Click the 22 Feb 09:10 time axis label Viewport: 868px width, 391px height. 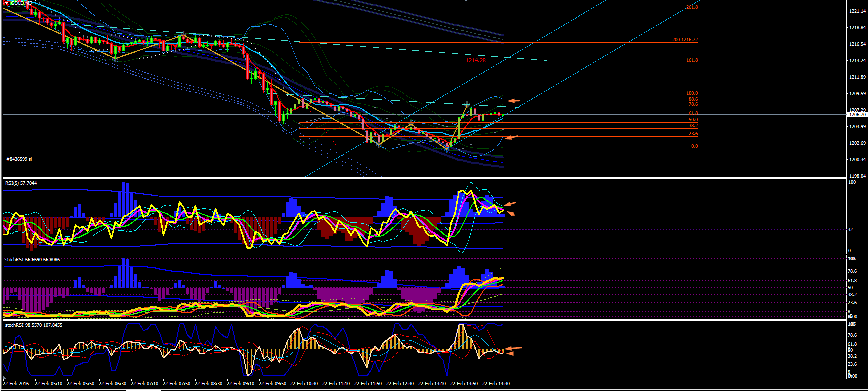click(241, 384)
